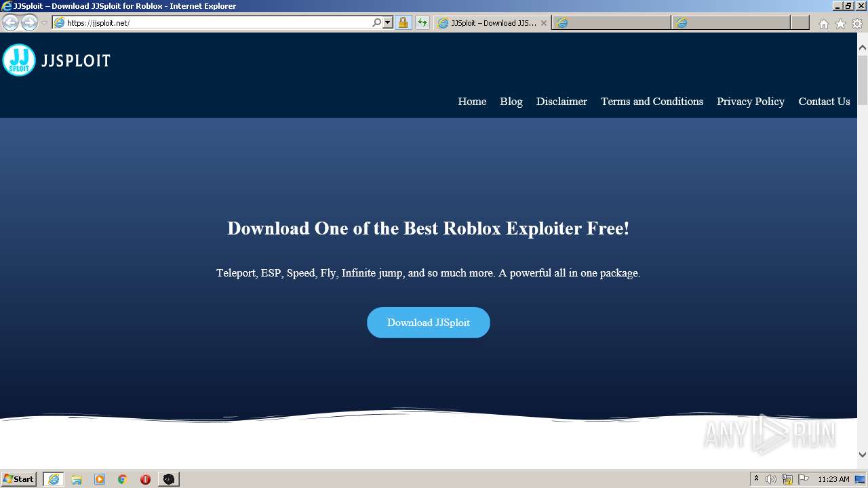The width and height of the screenshot is (868, 488).
Task: Open the Action Center flag icon
Action: 804,479
